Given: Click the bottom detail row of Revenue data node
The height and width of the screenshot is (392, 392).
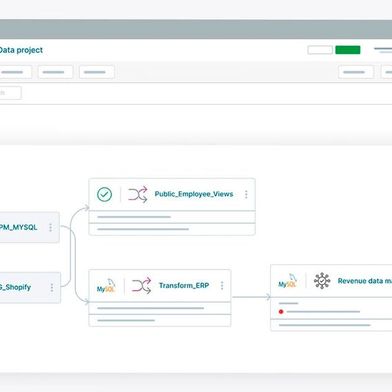Looking at the screenshot, I should [331, 325].
